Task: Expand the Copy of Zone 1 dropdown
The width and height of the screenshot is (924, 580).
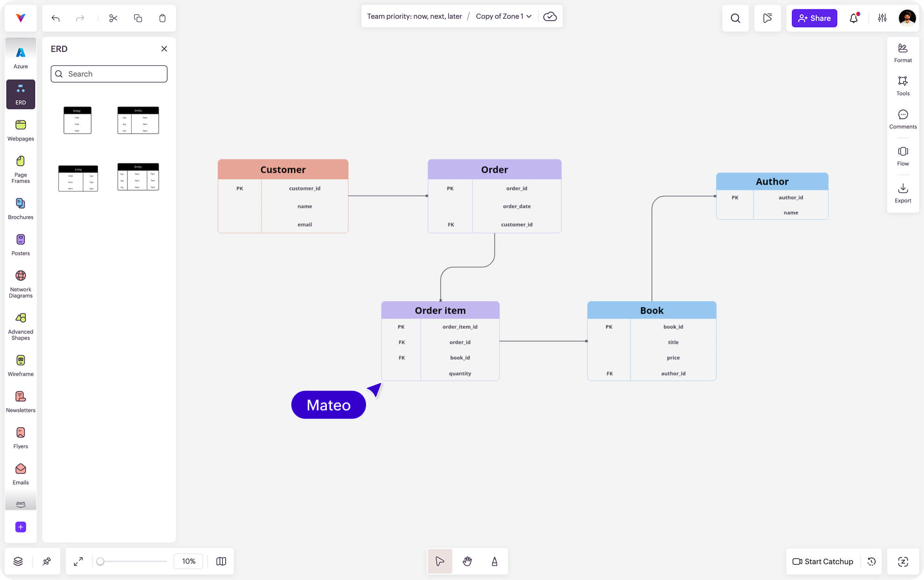Action: (x=503, y=16)
